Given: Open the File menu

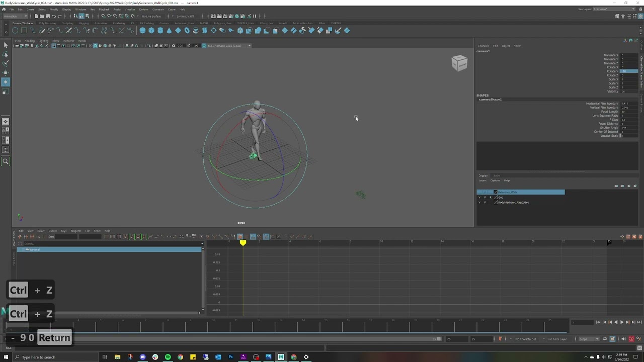Looking at the screenshot, I should click(x=12, y=10).
